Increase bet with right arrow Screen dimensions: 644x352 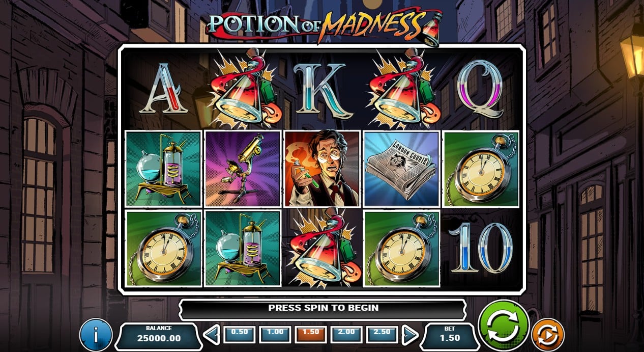[x=410, y=335]
